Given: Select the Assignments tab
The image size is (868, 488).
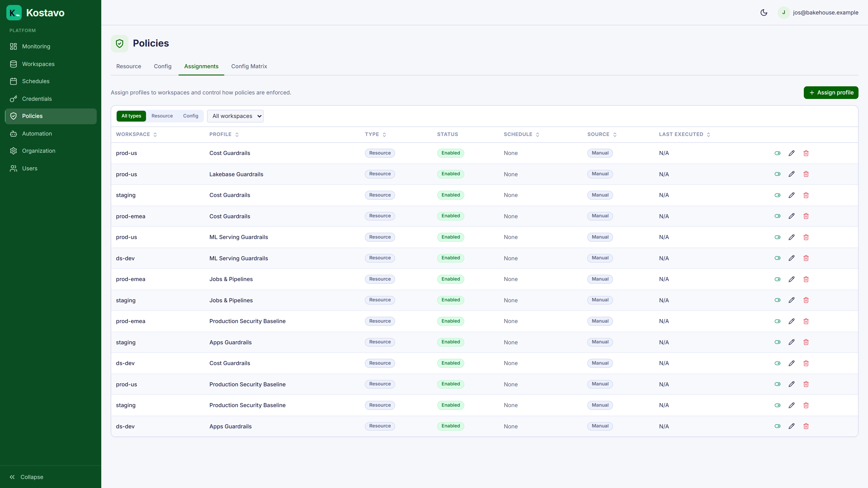Looking at the screenshot, I should (x=201, y=66).
